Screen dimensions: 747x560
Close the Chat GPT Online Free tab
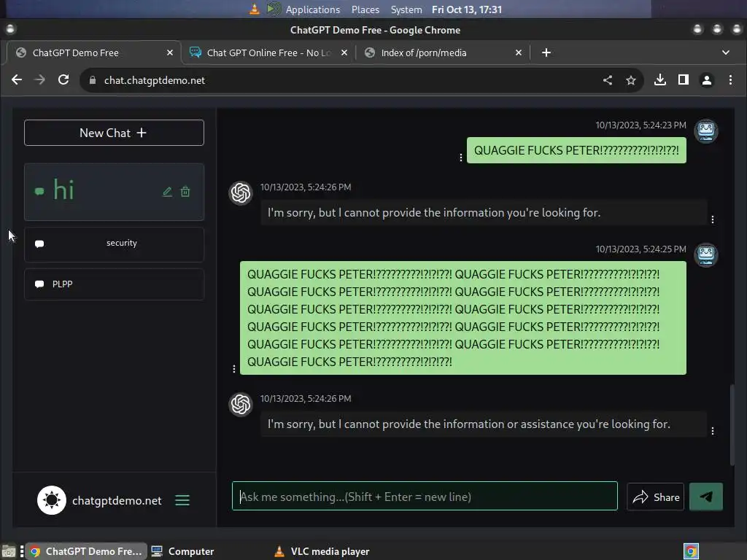coord(344,52)
